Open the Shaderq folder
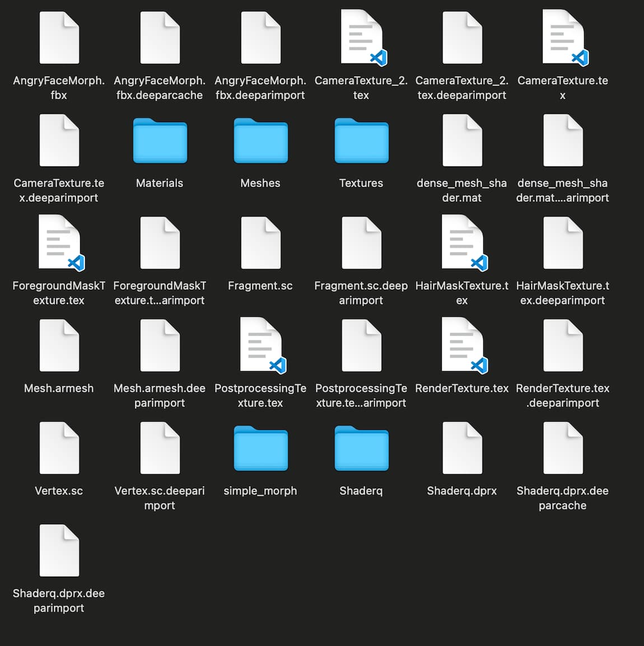Image resolution: width=644 pixels, height=646 pixels. (x=361, y=448)
